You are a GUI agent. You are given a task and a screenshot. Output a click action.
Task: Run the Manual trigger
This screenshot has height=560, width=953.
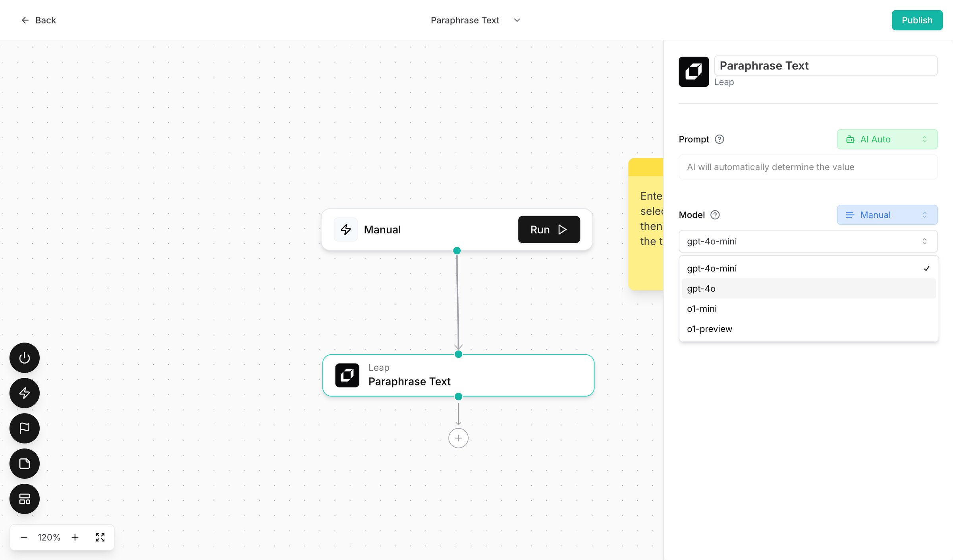pyautogui.click(x=549, y=229)
